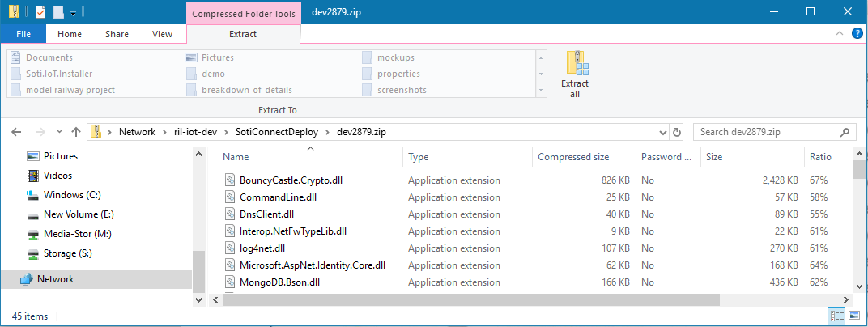The width and height of the screenshot is (868, 327).
Task: Choose Soti.IoT.Installer as extract destination
Action: point(58,74)
